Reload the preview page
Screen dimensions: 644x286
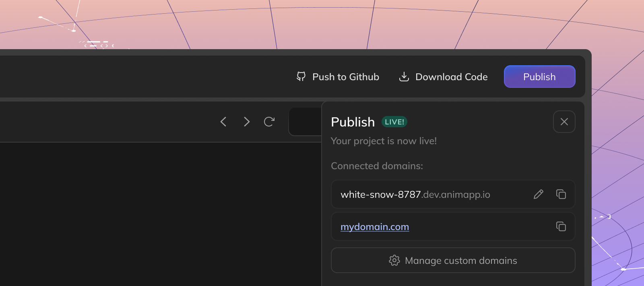point(269,122)
